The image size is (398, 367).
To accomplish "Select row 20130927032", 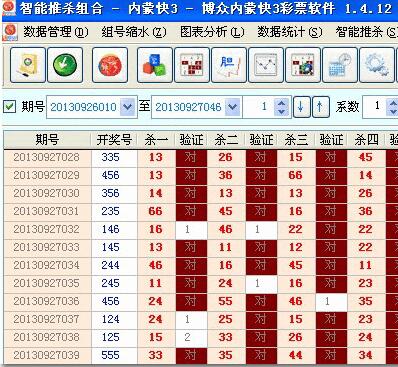I will point(201,229).
